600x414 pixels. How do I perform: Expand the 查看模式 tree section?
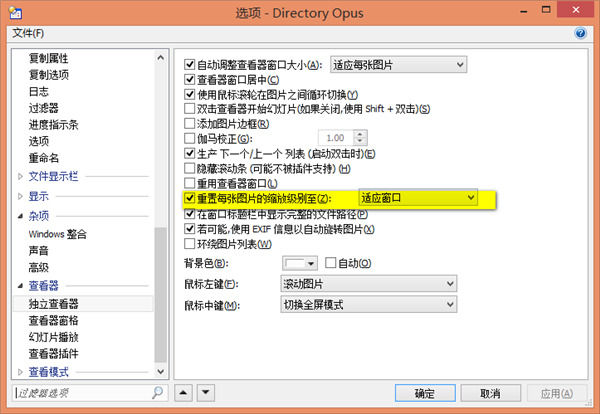[20, 372]
